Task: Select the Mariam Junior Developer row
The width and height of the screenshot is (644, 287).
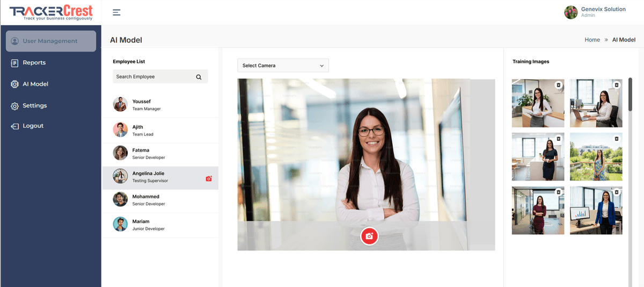Action: 160,225
